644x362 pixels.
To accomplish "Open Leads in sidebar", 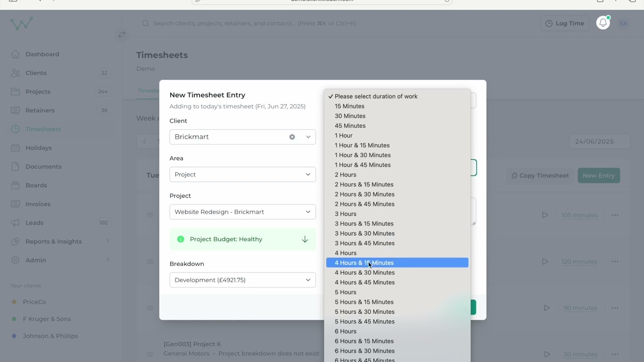I will pos(34,223).
